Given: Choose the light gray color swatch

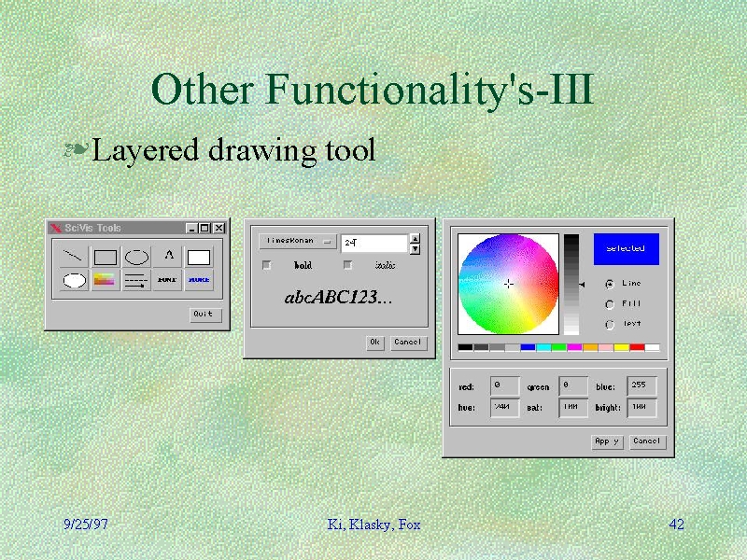Looking at the screenshot, I should pyautogui.click(x=512, y=347).
